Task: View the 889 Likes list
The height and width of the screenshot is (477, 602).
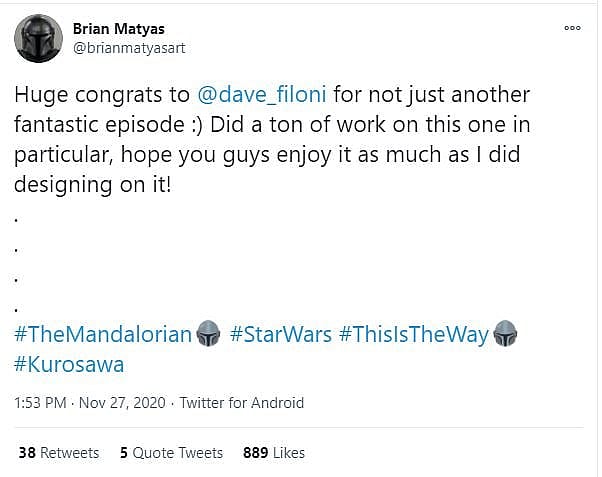Action: (274, 453)
